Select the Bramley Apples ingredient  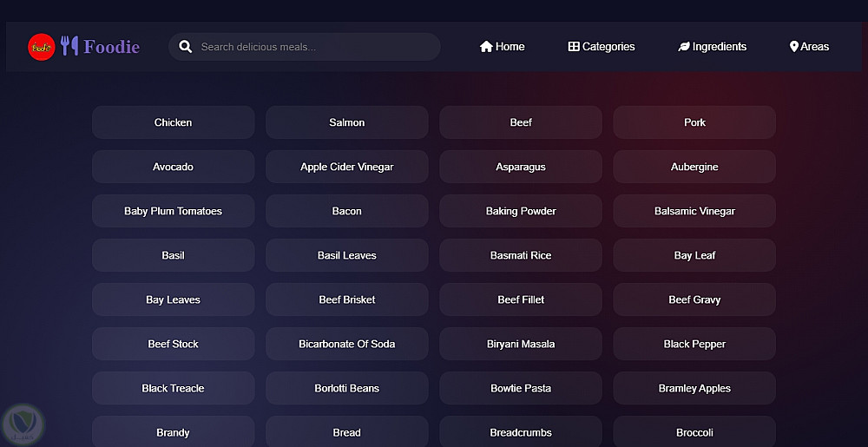pyautogui.click(x=694, y=388)
